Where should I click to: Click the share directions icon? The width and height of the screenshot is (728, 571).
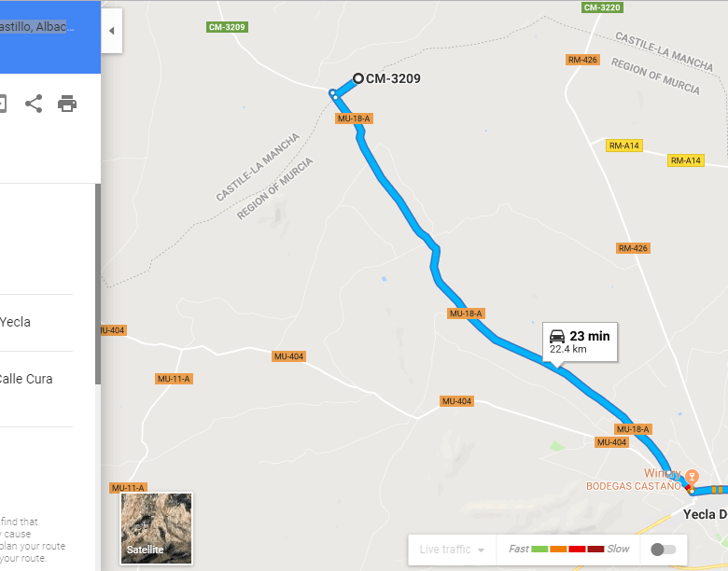point(34,104)
